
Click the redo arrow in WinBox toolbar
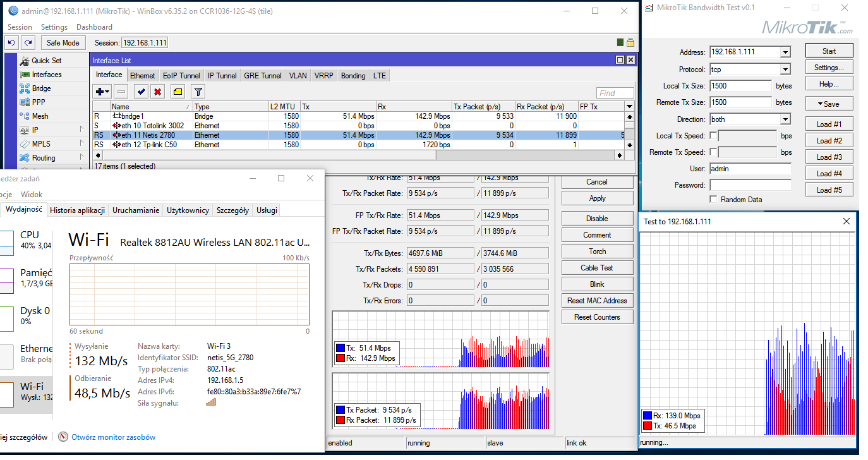point(28,42)
